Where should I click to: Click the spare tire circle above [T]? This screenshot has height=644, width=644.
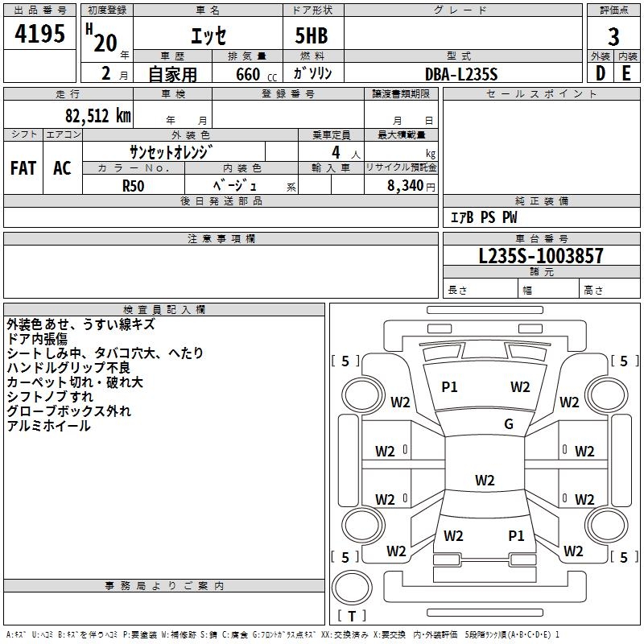pos(352,588)
